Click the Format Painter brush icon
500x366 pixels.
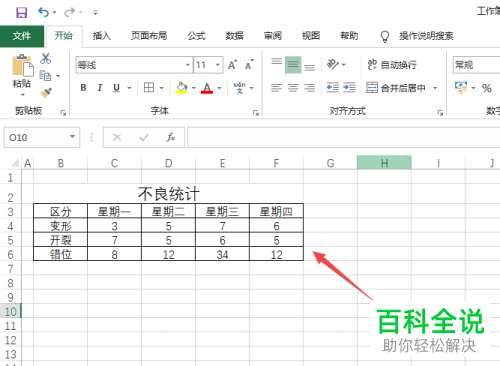coord(46,92)
